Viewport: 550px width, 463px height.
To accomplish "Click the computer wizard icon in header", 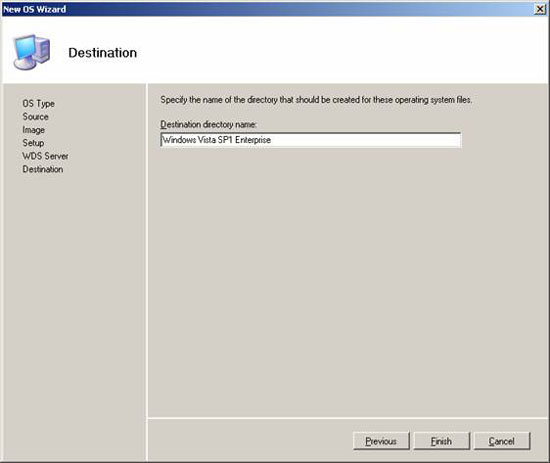I will [x=32, y=52].
